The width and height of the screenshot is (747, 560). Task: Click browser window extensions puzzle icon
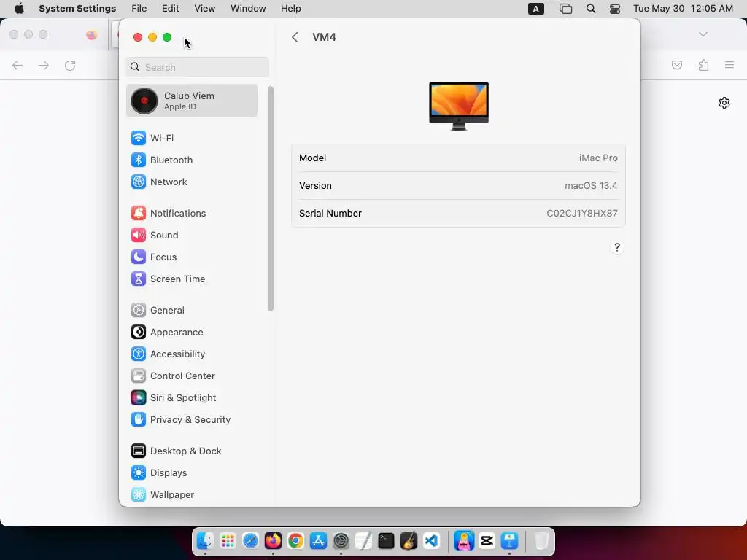[703, 65]
